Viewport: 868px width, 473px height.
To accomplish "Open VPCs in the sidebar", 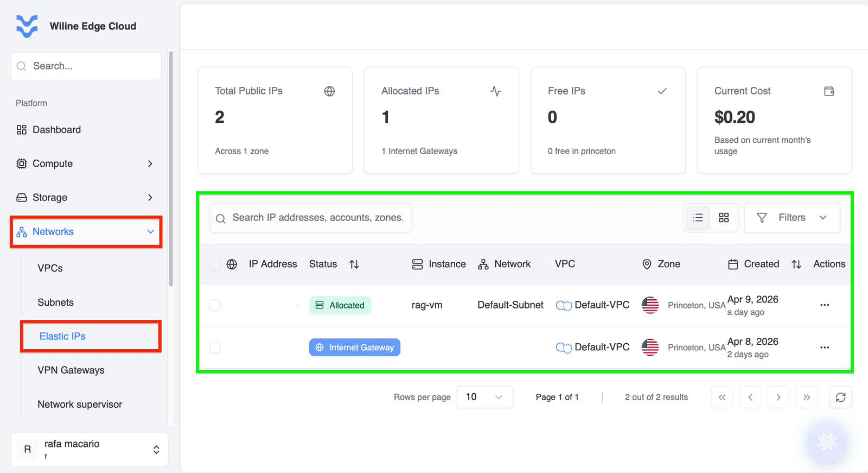I will [50, 268].
